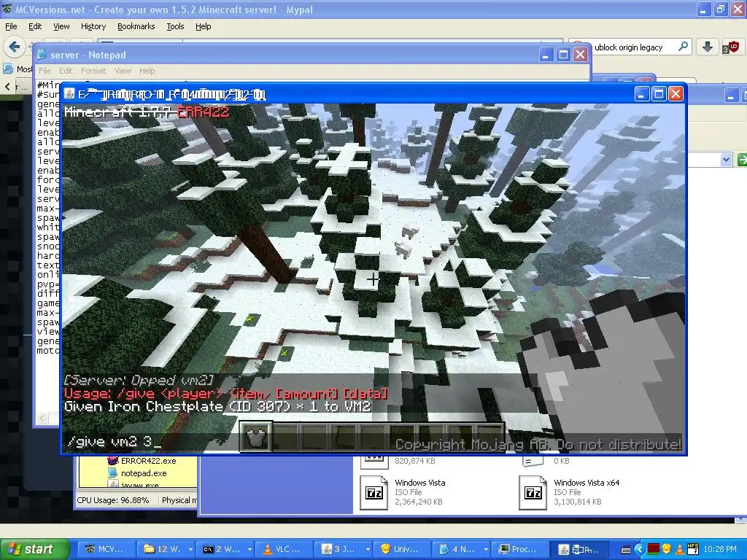The width and height of the screenshot is (747, 560).
Task: Click the Java icon in Minecraft window title
Action: point(69,94)
